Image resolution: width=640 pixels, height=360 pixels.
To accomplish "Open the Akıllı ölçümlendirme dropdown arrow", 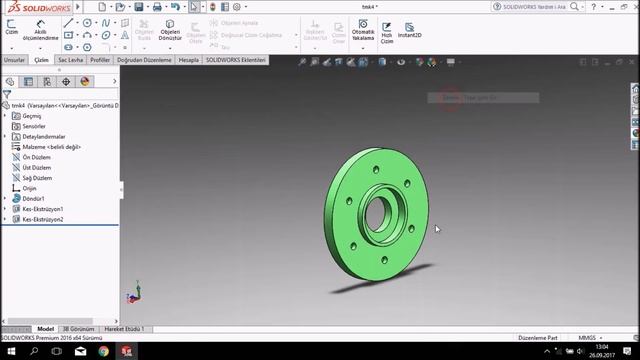I will 40,48.
